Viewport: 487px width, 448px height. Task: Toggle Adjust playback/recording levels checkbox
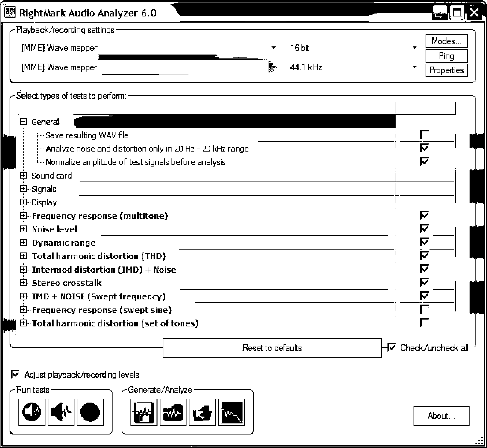(15, 374)
